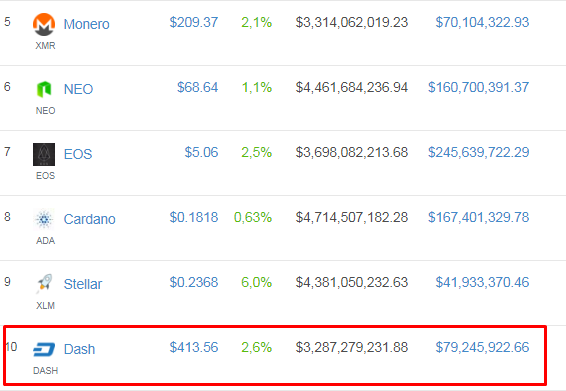Click rank number 5

coord(7,22)
